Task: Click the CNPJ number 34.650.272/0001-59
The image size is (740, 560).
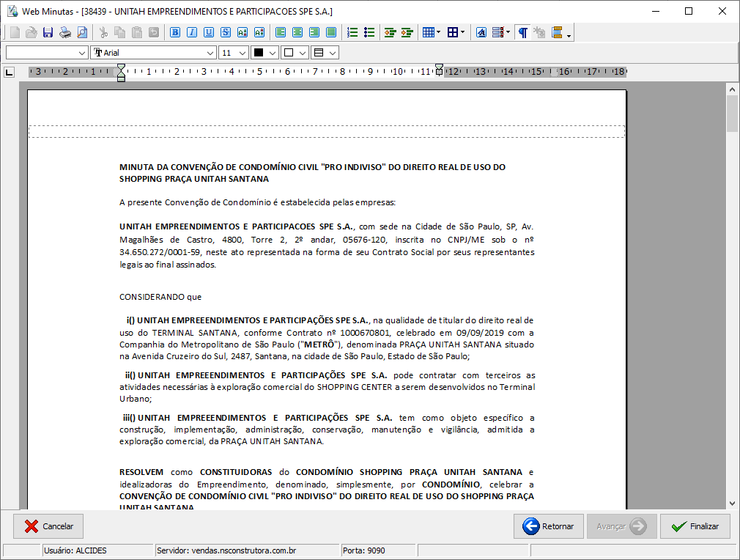Action: [160, 252]
